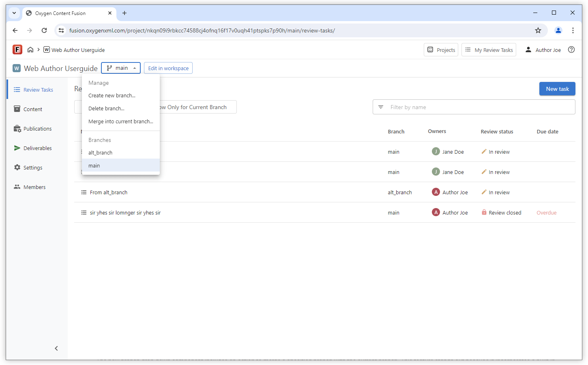Collapse sidebar with left chevron
Screen dimensions: 588x365
tap(56, 348)
